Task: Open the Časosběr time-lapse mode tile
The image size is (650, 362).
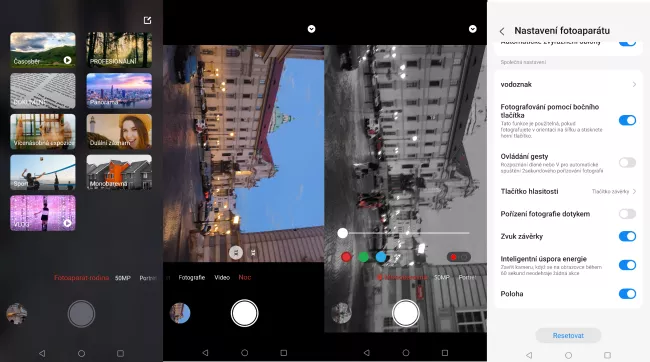Action: (x=43, y=50)
